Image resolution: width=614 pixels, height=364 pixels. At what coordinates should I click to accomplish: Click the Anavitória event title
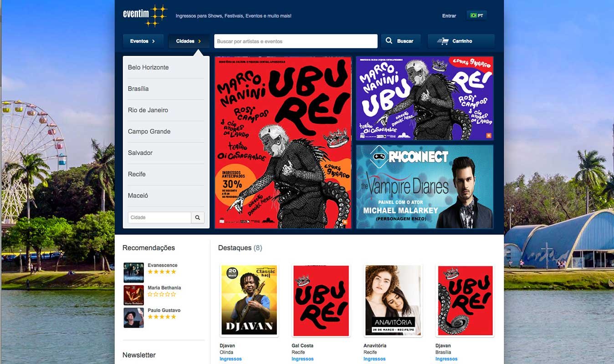[x=375, y=346]
